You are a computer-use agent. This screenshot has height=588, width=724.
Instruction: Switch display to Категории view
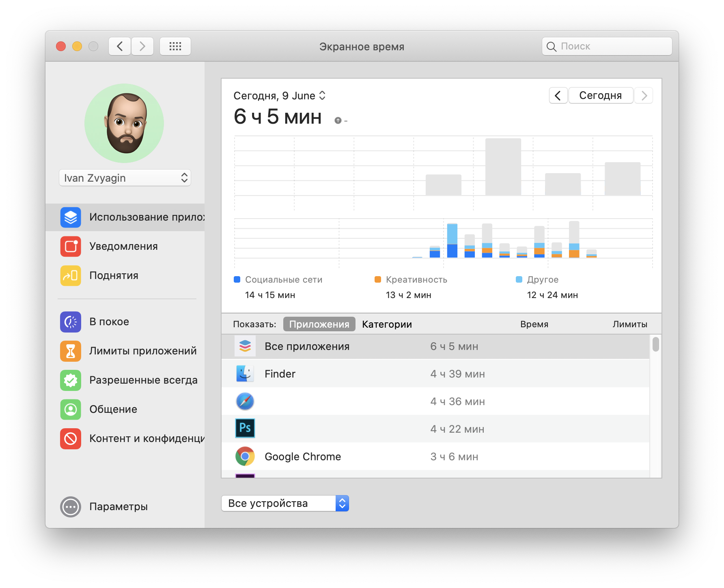pyautogui.click(x=386, y=324)
